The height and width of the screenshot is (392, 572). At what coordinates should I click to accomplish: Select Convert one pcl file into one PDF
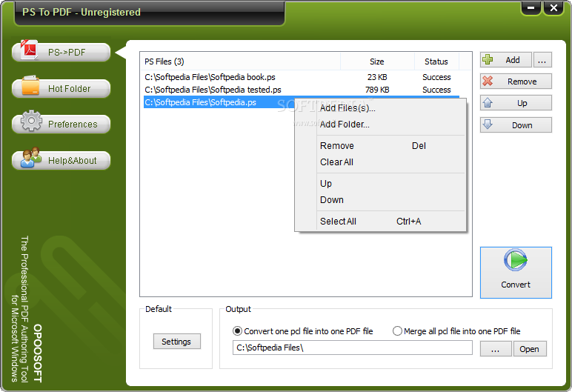[x=302, y=331]
